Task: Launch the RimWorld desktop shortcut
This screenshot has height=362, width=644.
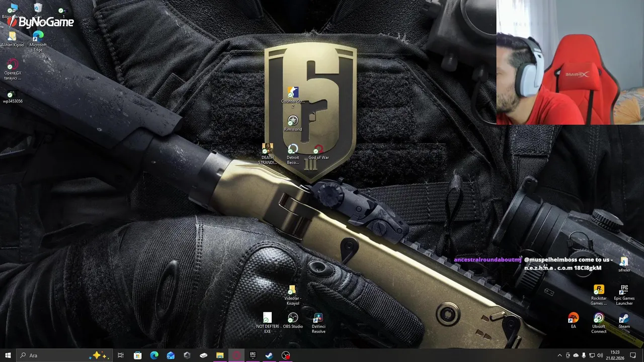Action: (293, 123)
